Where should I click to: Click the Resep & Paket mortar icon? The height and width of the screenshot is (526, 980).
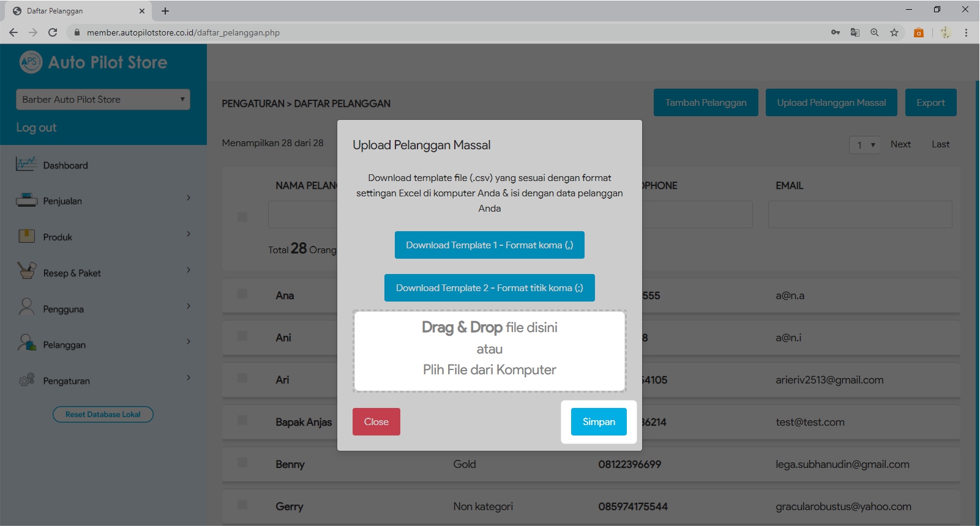(x=26, y=271)
